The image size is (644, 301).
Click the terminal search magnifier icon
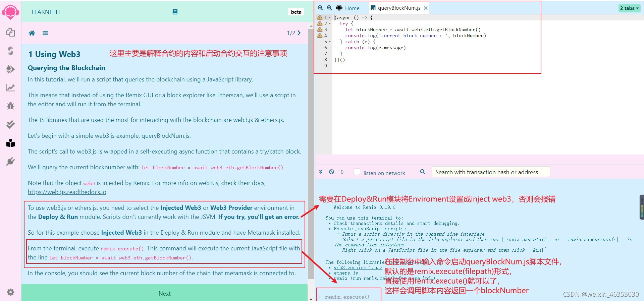(x=423, y=172)
